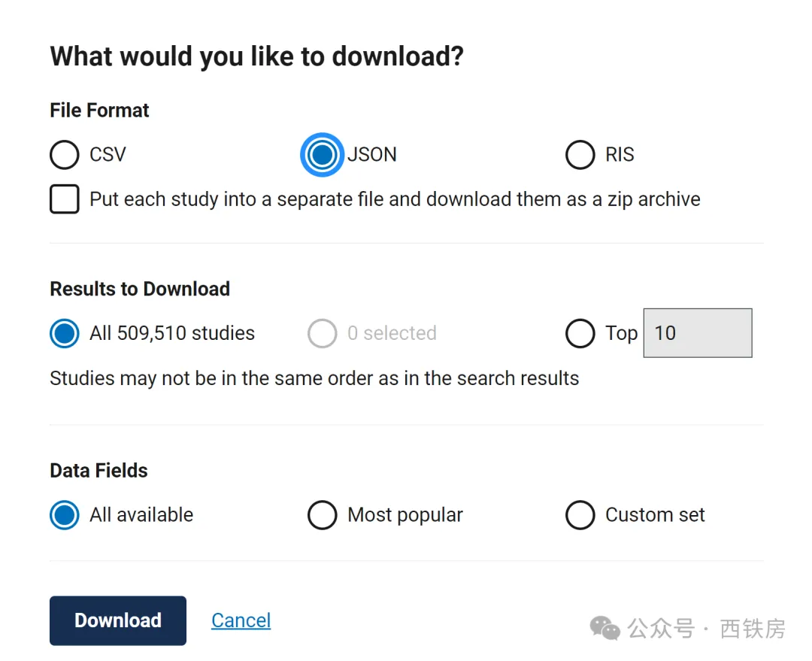This screenshot has width=812, height=661.
Task: Enable separate files zip archive checkbox
Action: coord(65,199)
